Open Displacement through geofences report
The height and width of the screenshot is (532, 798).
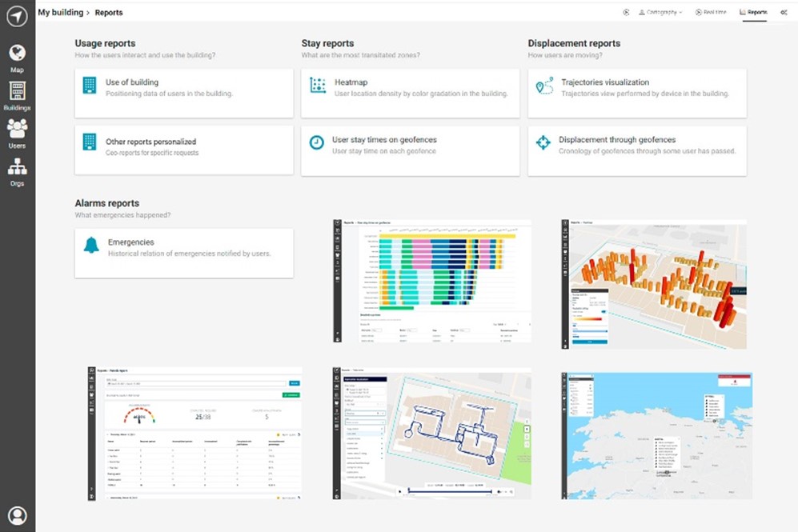coord(637,151)
